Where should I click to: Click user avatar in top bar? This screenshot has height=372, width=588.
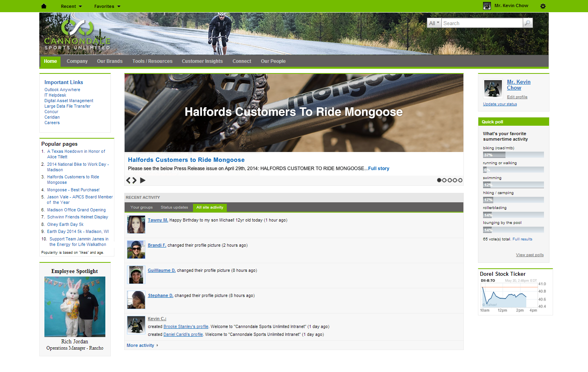click(x=487, y=6)
